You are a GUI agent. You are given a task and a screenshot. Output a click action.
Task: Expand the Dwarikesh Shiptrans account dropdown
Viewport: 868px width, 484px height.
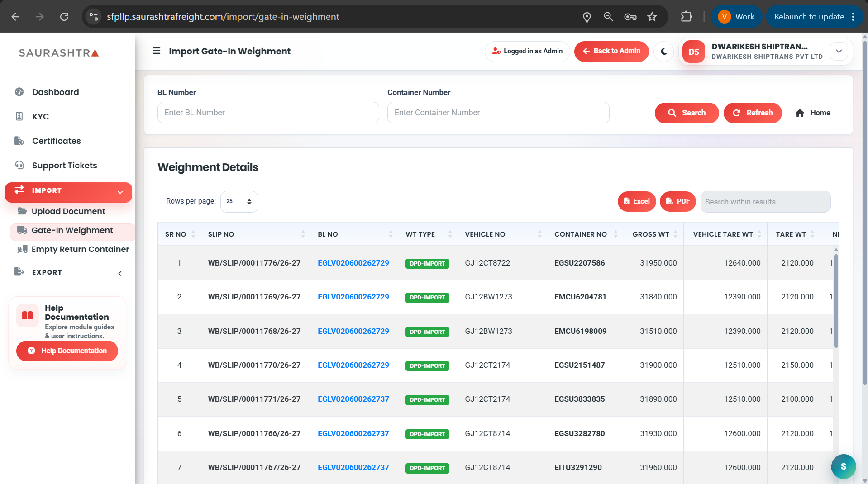[839, 51]
